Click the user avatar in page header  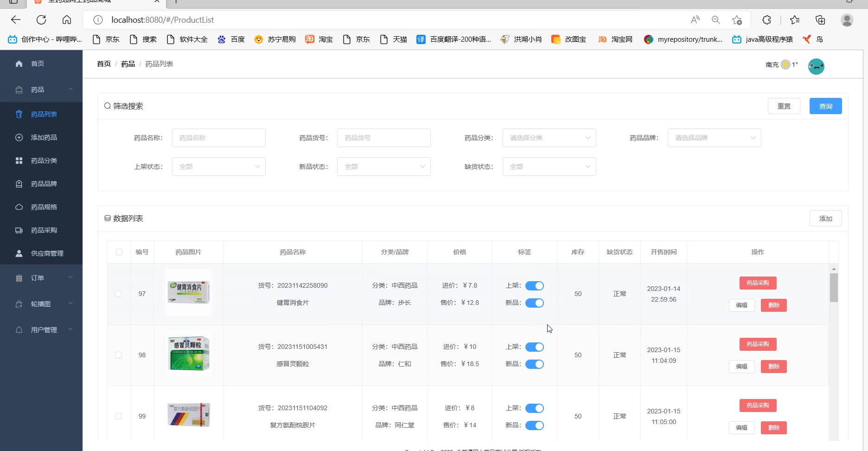816,66
